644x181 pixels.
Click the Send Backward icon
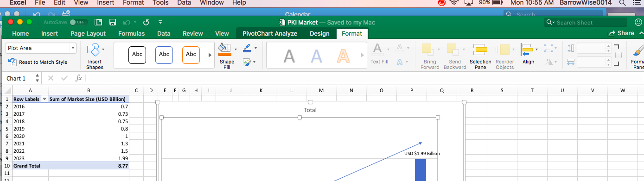(x=453, y=50)
